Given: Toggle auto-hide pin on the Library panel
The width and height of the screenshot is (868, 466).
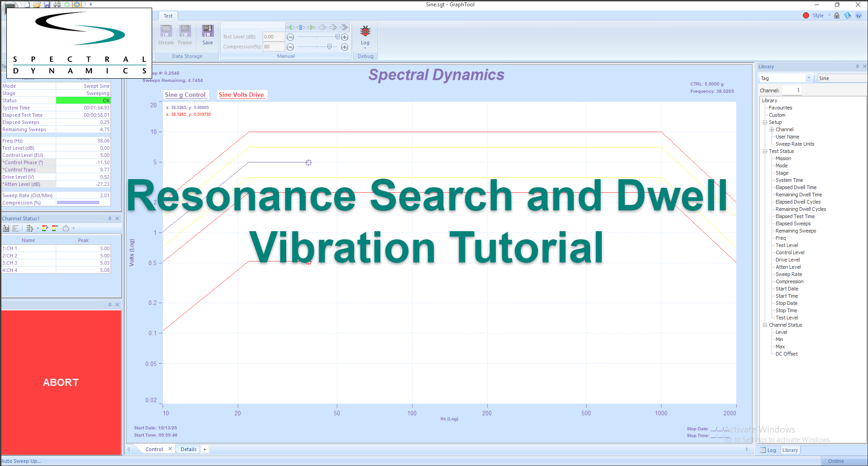Looking at the screenshot, I should (x=857, y=66).
